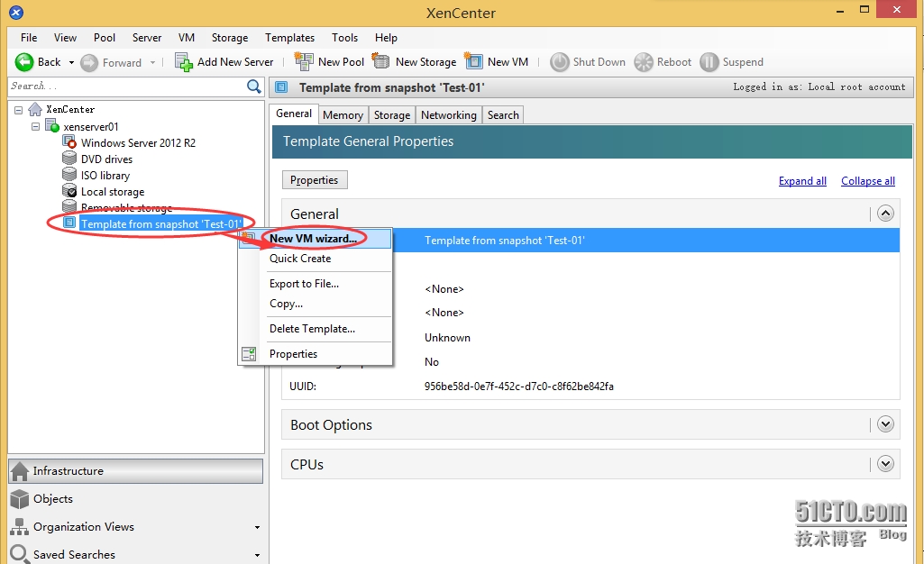Screen dimensions: 924x564
Task: Click the Suspend icon
Action: point(709,62)
